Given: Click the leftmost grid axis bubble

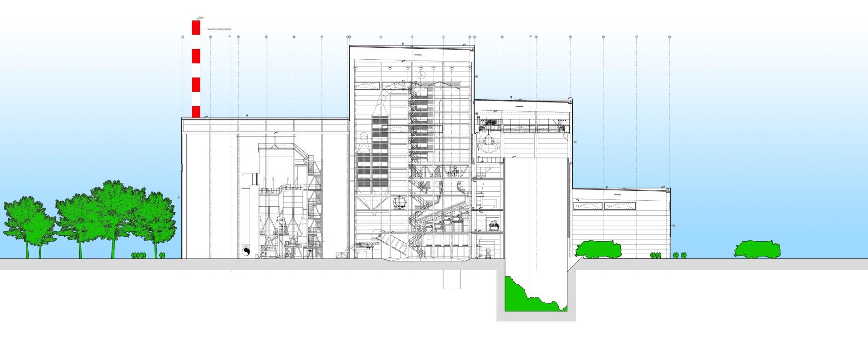Looking at the screenshot, I should [x=183, y=37].
